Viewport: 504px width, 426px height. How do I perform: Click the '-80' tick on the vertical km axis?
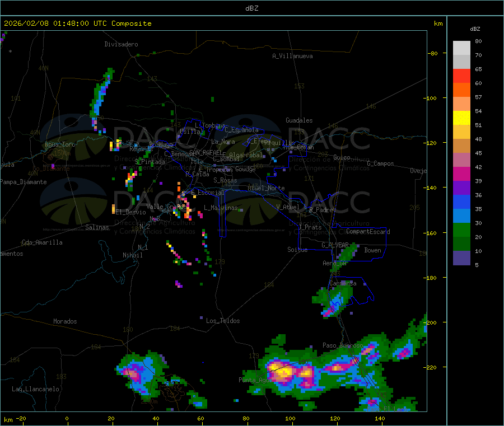coord(432,53)
